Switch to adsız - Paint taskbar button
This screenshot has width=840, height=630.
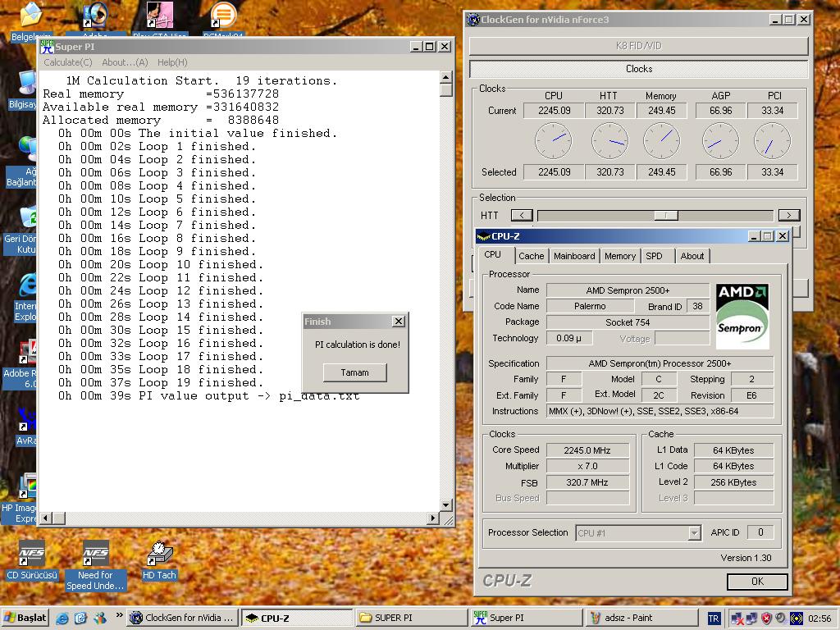(x=641, y=618)
